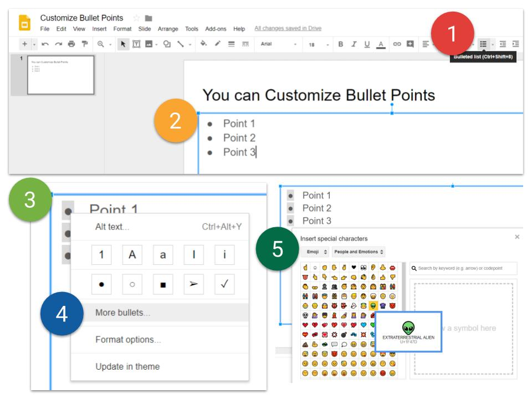Click the Zoom magnifier icon
Viewport: 532px width, 399px height.
[x=101, y=44]
